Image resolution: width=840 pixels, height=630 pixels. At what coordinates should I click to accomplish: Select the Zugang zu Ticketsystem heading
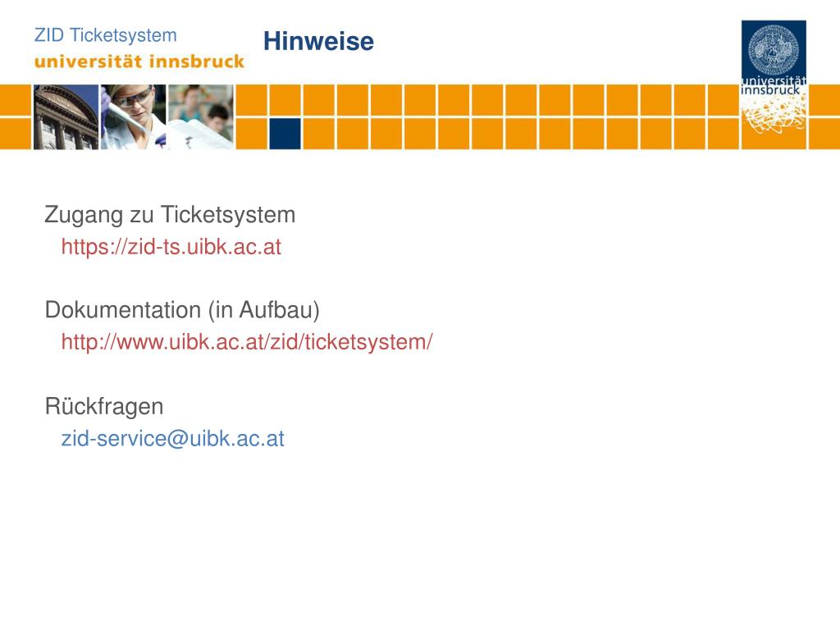tap(170, 215)
